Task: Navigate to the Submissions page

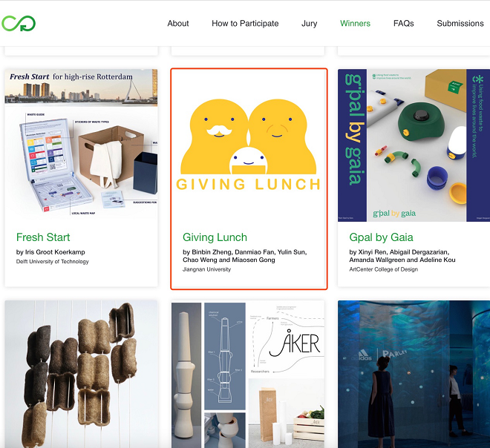Action: 460,24
